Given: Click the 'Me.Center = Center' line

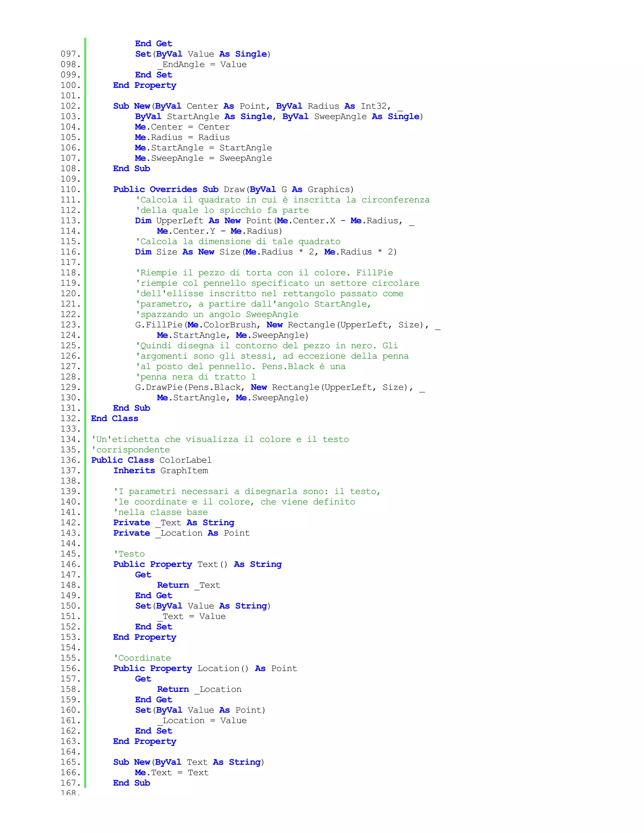Looking at the screenshot, I should coord(182,127).
